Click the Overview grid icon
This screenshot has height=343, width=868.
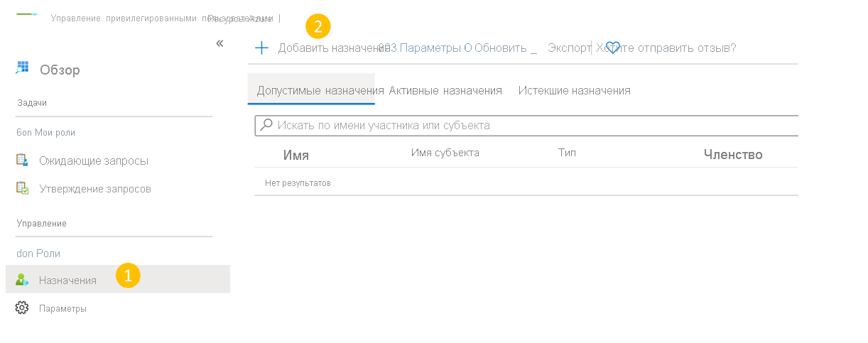tap(22, 68)
